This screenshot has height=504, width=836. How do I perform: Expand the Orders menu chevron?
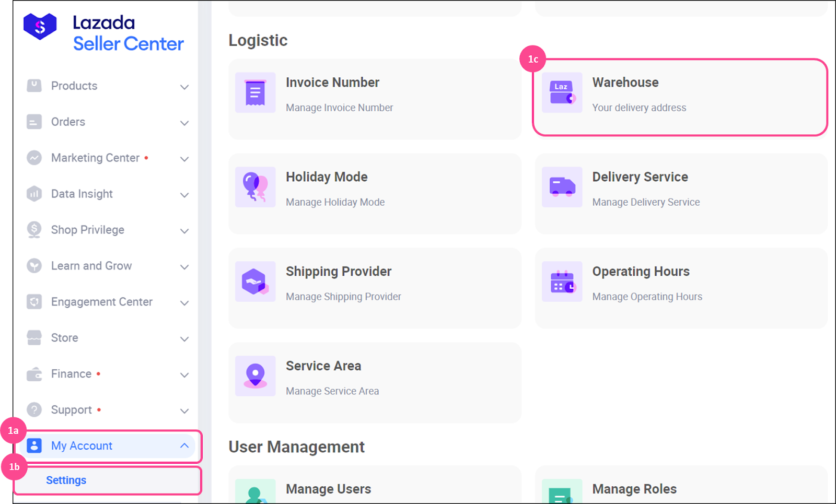tap(184, 123)
